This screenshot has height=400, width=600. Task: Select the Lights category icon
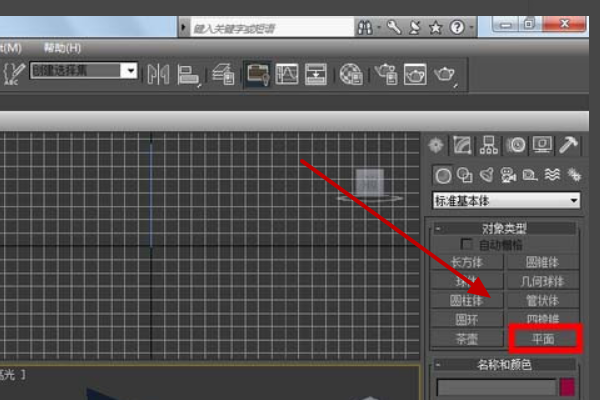[487, 175]
